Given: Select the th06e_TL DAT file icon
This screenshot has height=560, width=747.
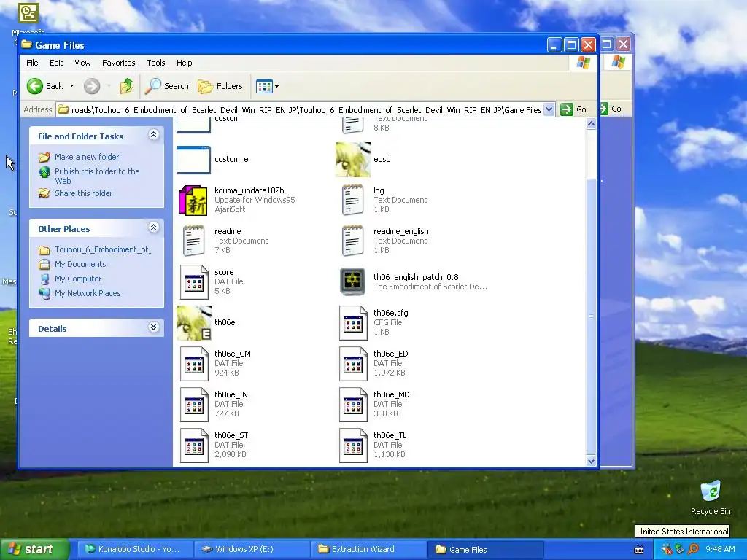Looking at the screenshot, I should coord(353,446).
